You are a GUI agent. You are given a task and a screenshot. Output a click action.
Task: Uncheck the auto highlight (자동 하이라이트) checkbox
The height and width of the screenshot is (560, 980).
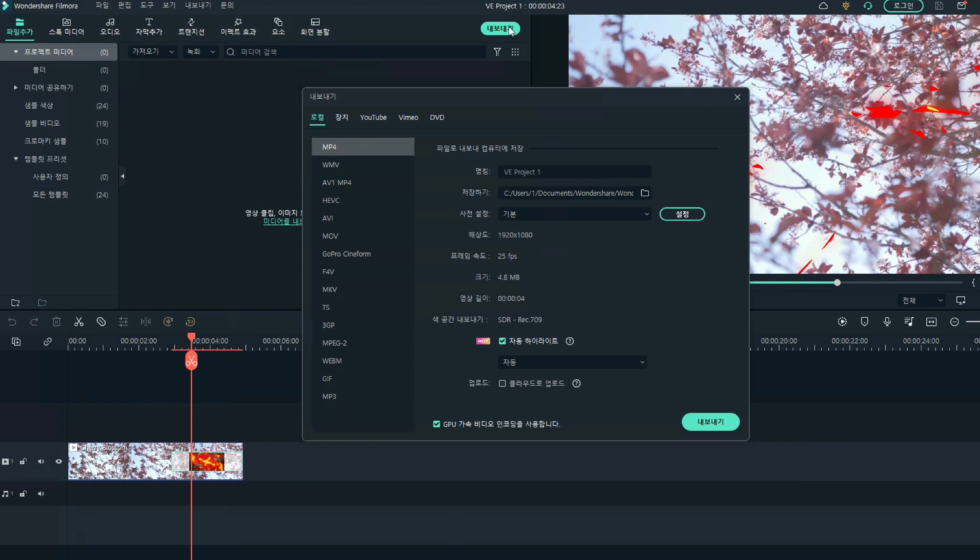coord(502,341)
